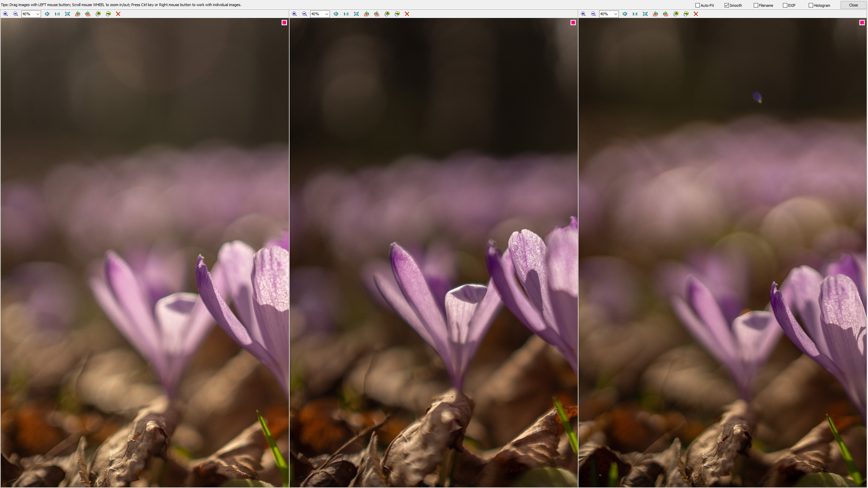Delete the left image with the red X
This screenshot has height=488, width=868.
[118, 14]
